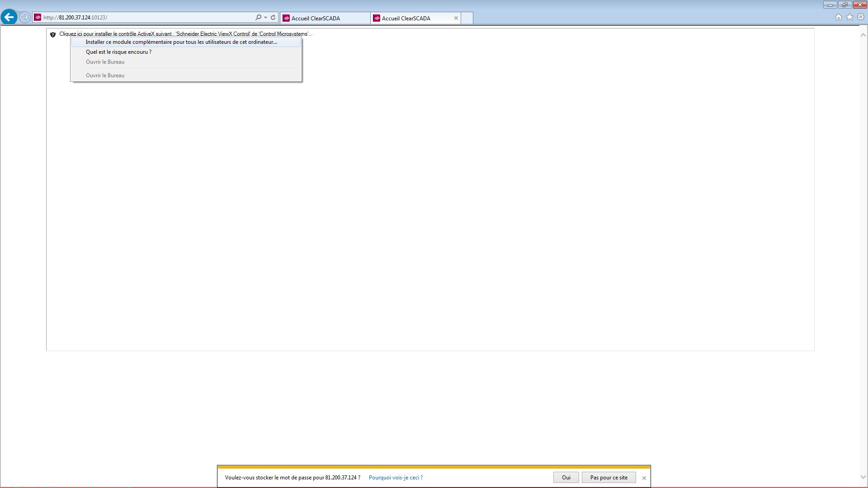Click the browser Back arrow button
The image size is (868, 488).
point(9,17)
